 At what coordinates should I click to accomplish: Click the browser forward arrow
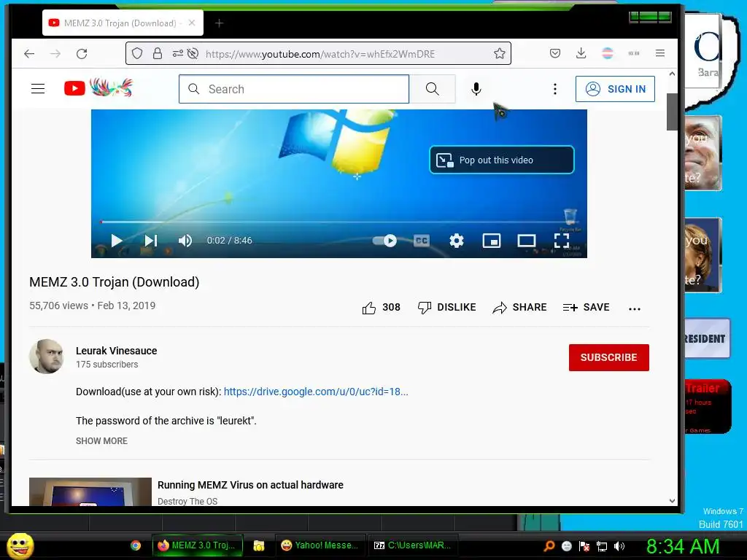click(55, 54)
